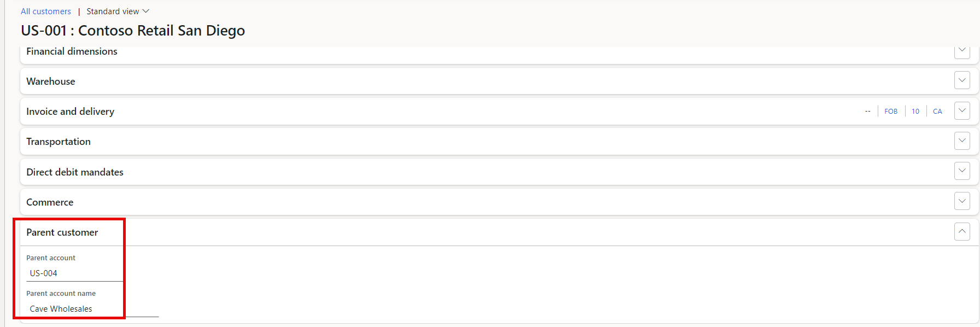Click the Financial dimensions header
Screen dimensions: 980x327
[72, 51]
